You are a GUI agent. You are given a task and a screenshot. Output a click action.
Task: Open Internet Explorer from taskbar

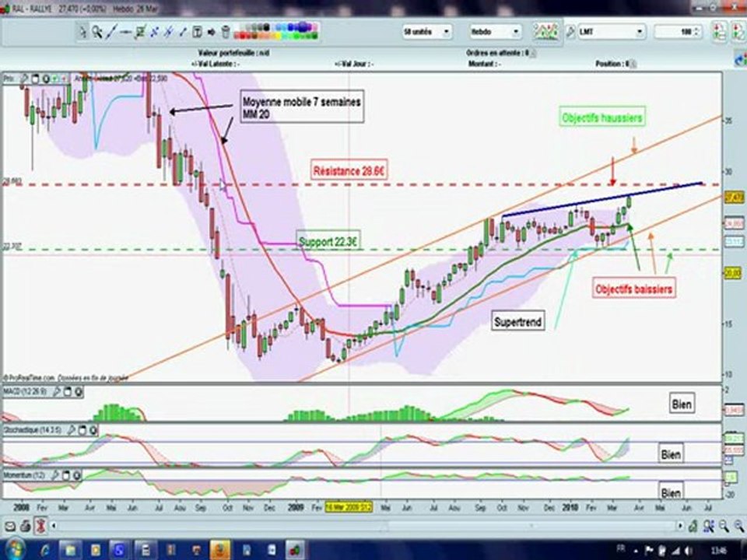pyautogui.click(x=45, y=550)
